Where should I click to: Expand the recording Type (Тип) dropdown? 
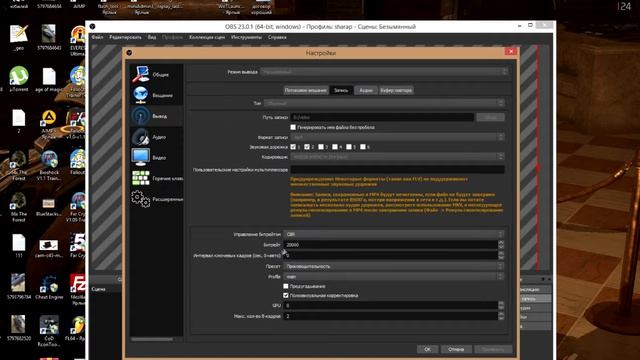[384, 103]
